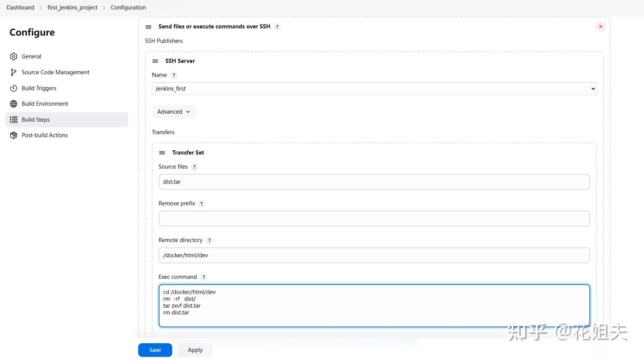The image size is (644, 358).
Task: Open help for Remove prefix
Action: (201, 203)
